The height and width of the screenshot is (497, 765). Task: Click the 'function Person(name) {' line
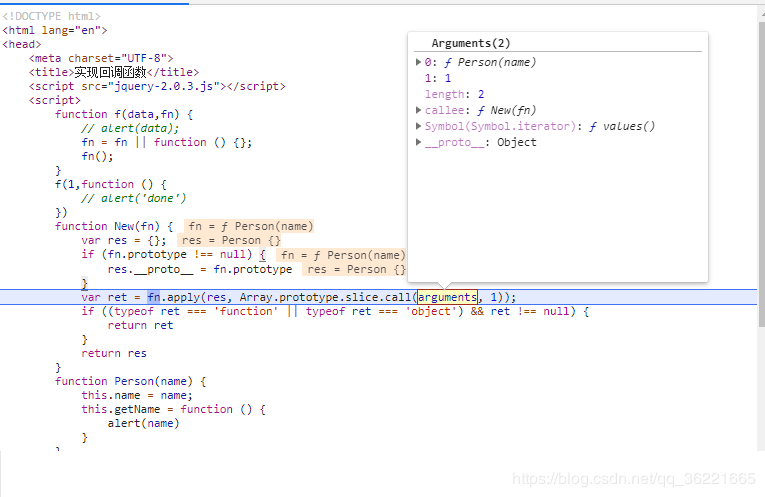[131, 381]
